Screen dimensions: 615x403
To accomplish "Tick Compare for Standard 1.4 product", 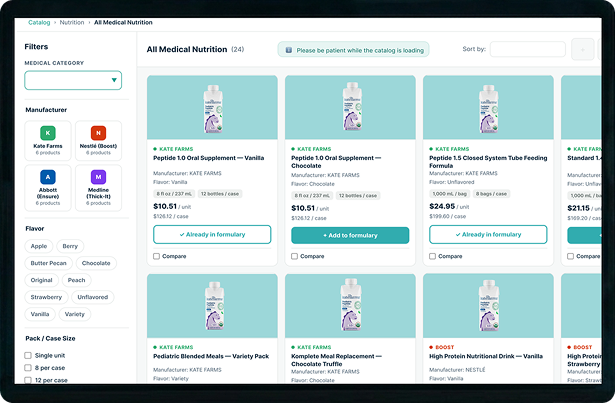I will pos(571,256).
